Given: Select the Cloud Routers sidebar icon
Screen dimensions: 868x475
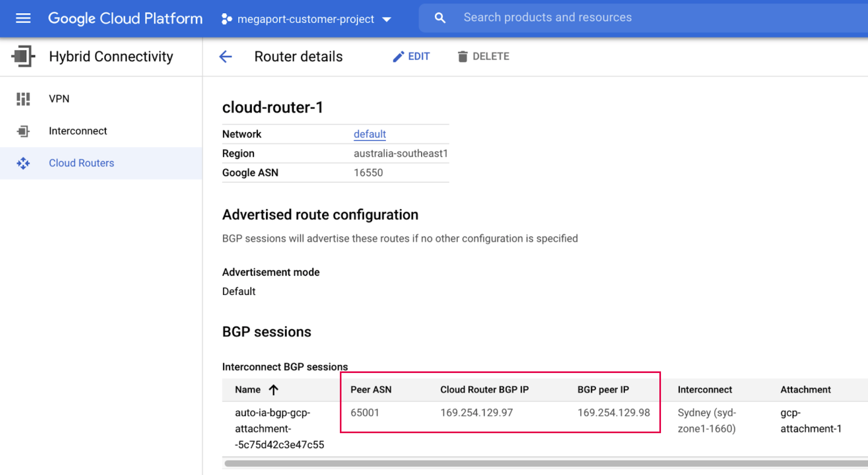Looking at the screenshot, I should pos(23,163).
